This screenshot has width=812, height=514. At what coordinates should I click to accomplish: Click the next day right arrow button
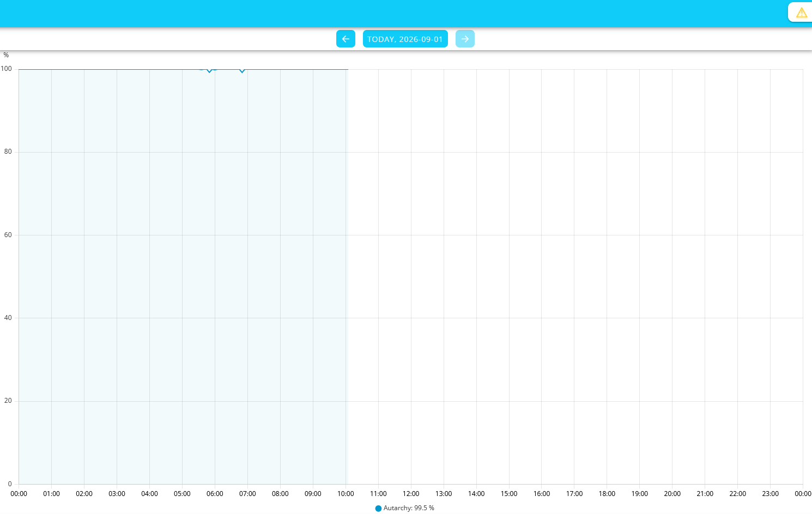coord(465,39)
